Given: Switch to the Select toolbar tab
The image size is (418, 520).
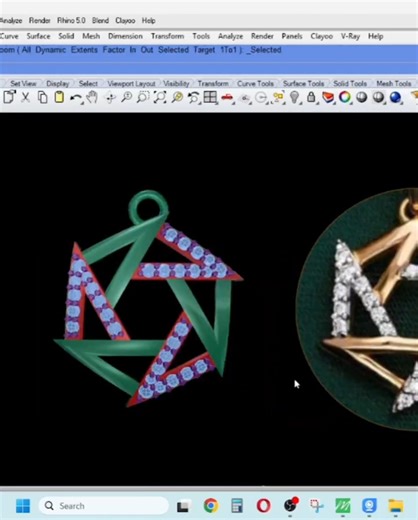Looking at the screenshot, I should click(88, 83).
